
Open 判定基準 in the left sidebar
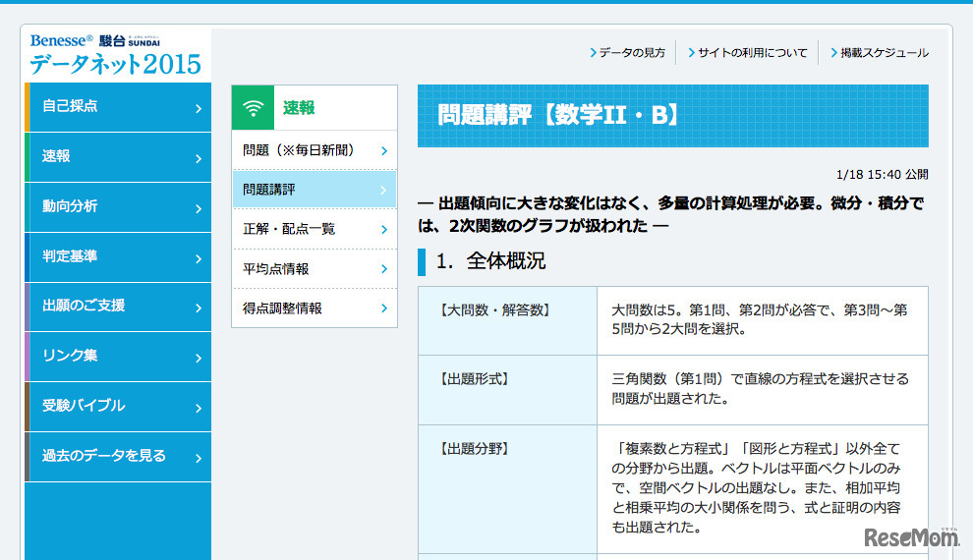pyautogui.click(x=118, y=257)
